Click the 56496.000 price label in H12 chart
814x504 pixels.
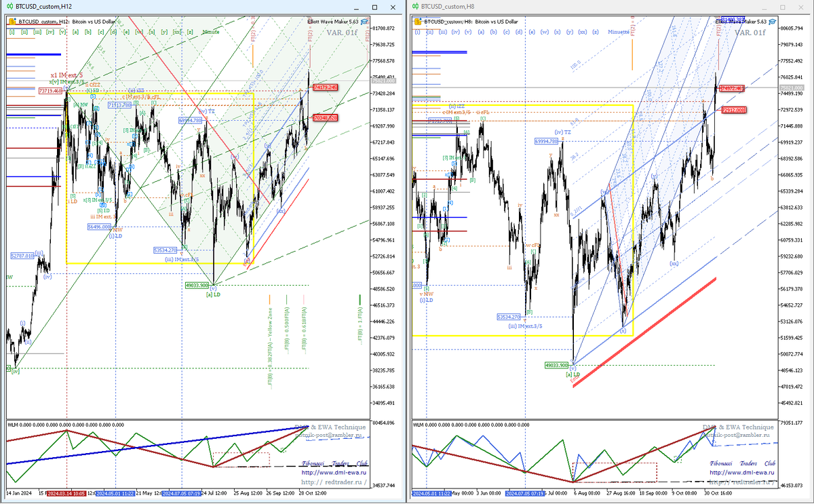[100, 227]
